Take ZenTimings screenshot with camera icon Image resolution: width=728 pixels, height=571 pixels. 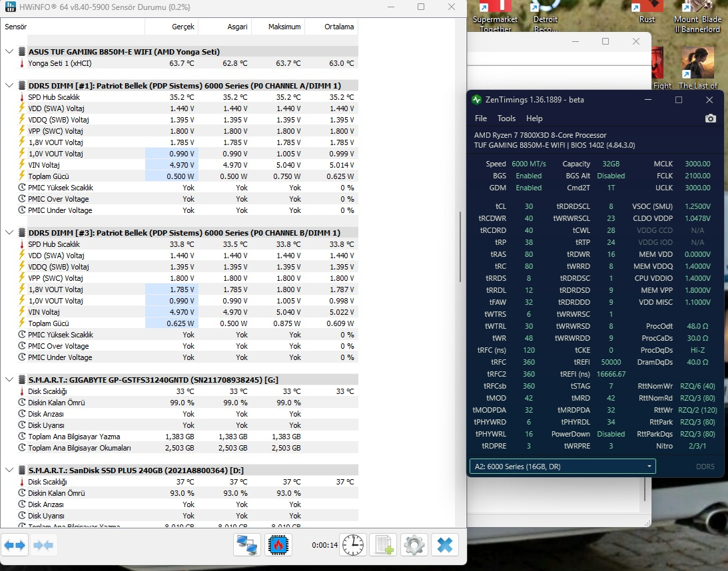tap(711, 118)
